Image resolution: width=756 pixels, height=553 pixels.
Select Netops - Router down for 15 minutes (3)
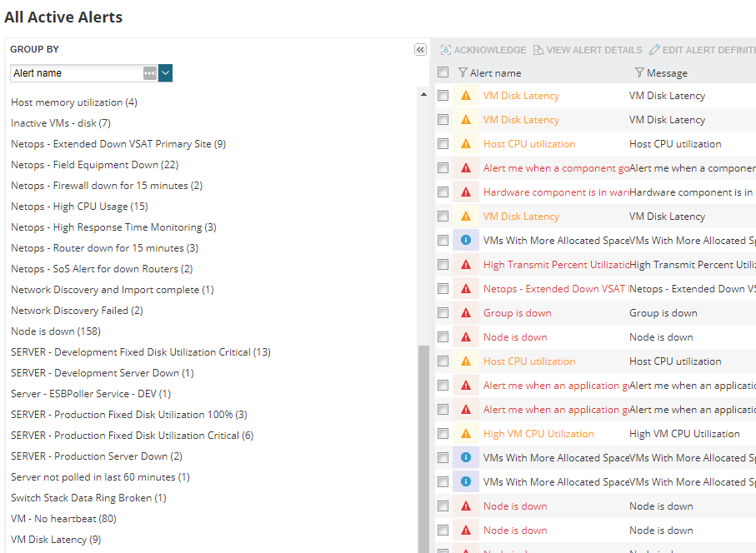click(x=105, y=247)
